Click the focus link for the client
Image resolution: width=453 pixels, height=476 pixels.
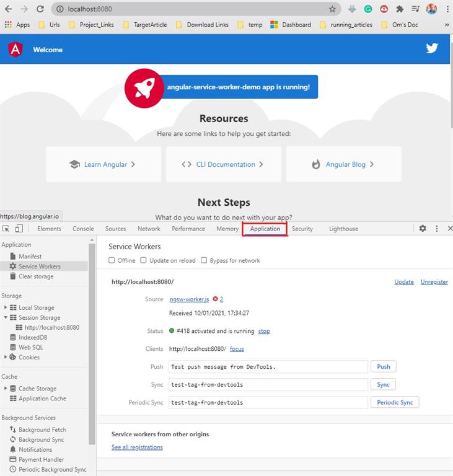237,349
